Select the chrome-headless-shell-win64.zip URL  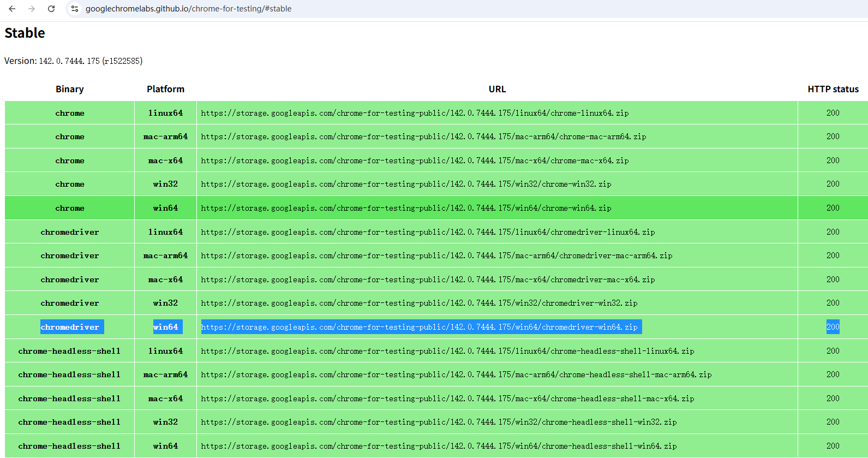439,446
